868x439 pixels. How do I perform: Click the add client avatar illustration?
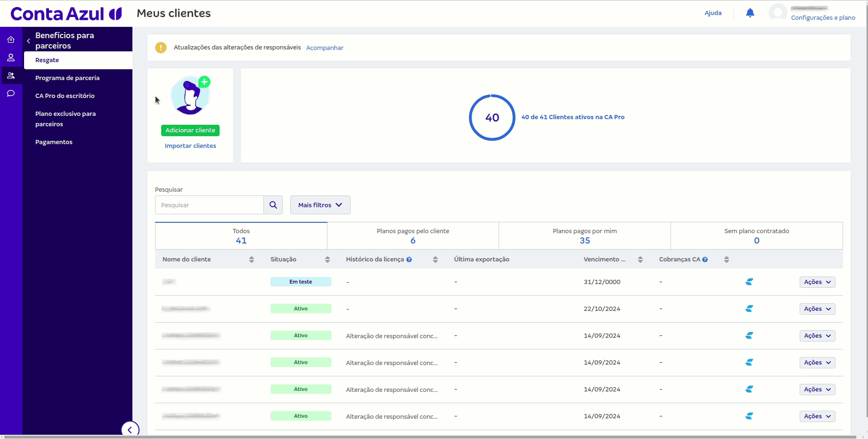(x=190, y=96)
